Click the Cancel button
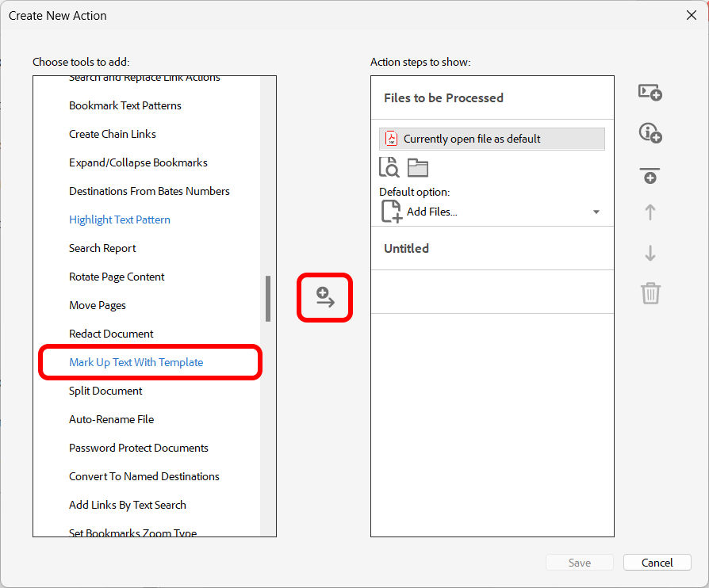Viewport: 709px width, 588px height. (657, 563)
